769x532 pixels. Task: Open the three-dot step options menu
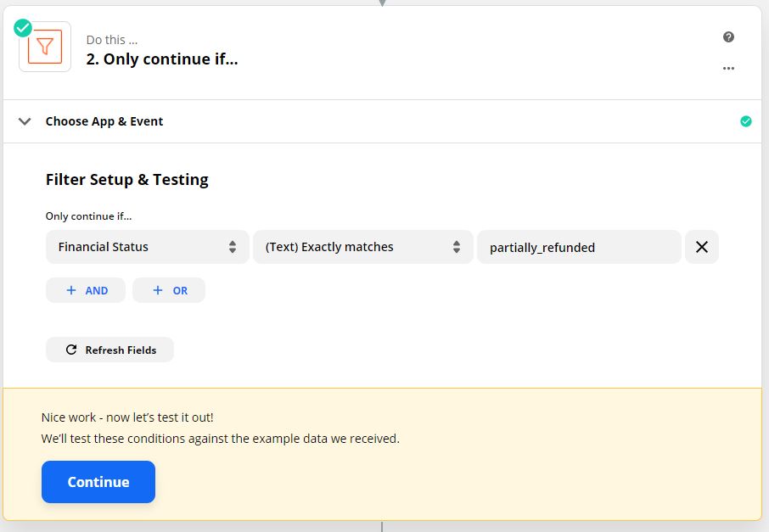728,68
